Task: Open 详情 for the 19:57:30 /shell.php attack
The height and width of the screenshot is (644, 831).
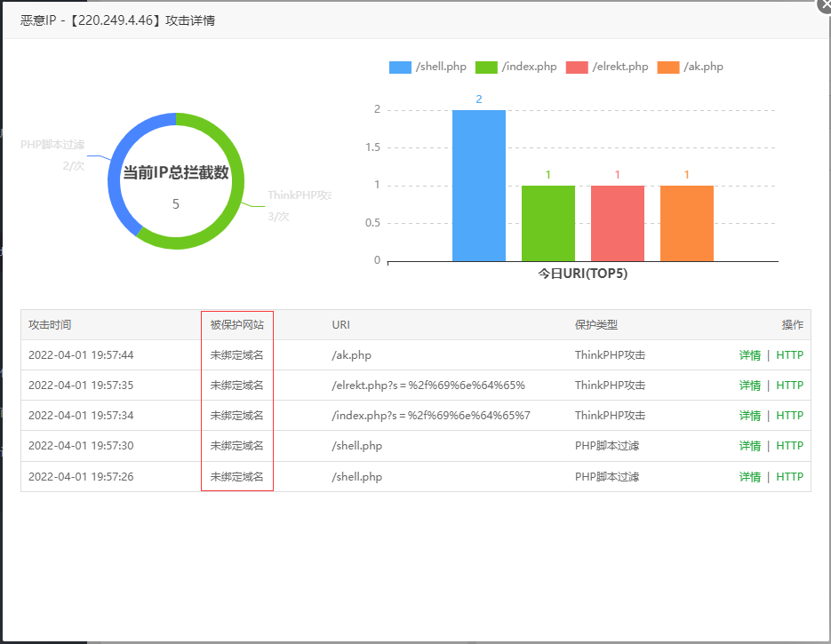Action: coord(749,446)
